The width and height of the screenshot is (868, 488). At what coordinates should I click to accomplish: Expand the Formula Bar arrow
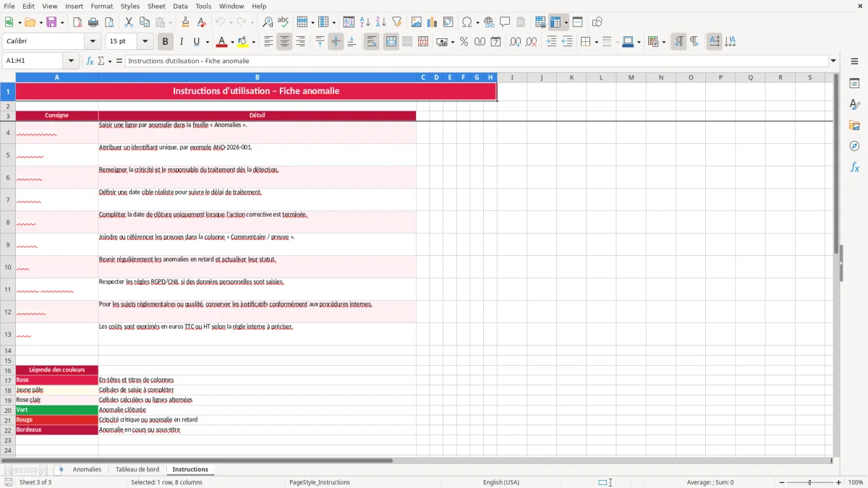click(x=834, y=61)
